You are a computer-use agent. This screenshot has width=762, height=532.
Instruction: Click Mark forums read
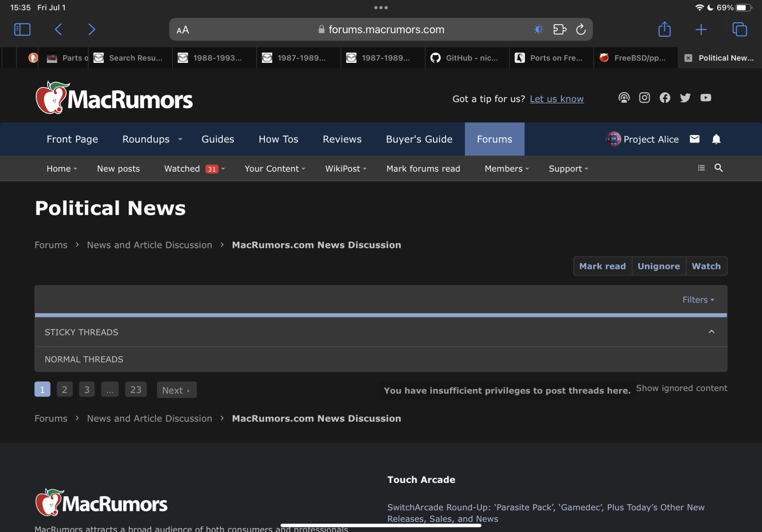click(423, 169)
